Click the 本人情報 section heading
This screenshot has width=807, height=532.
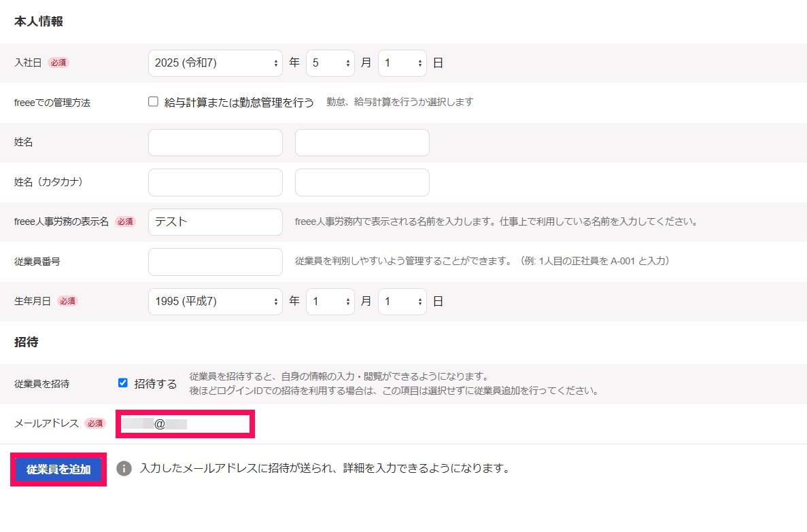point(39,22)
